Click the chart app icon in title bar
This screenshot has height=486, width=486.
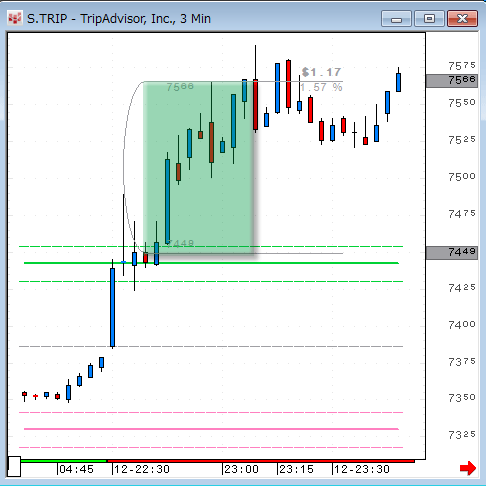click(15, 18)
